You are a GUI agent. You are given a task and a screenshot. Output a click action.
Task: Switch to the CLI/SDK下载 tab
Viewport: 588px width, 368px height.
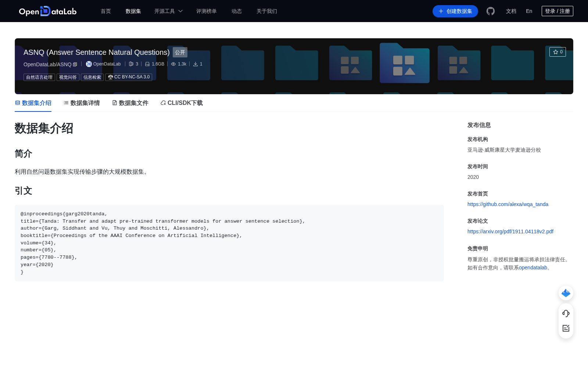tap(182, 103)
